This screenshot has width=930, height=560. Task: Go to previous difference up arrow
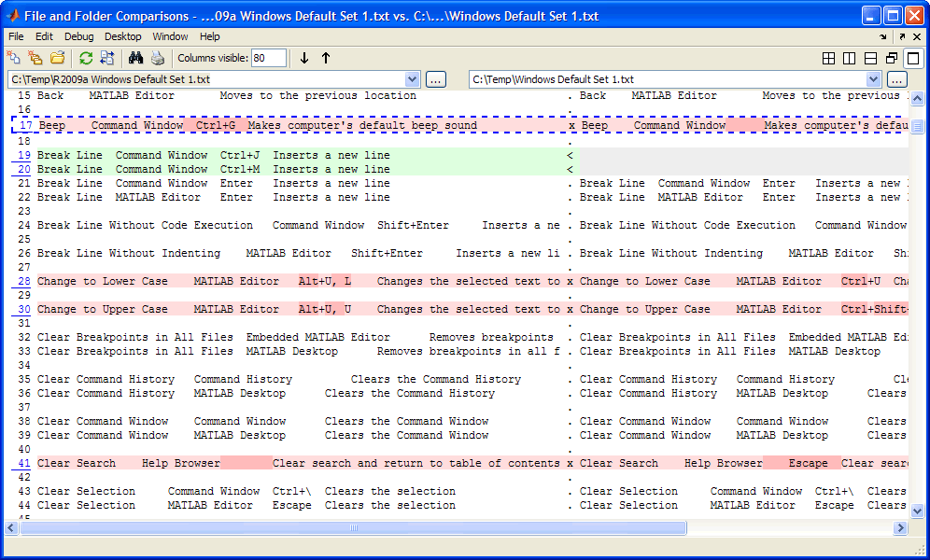pyautogui.click(x=326, y=58)
